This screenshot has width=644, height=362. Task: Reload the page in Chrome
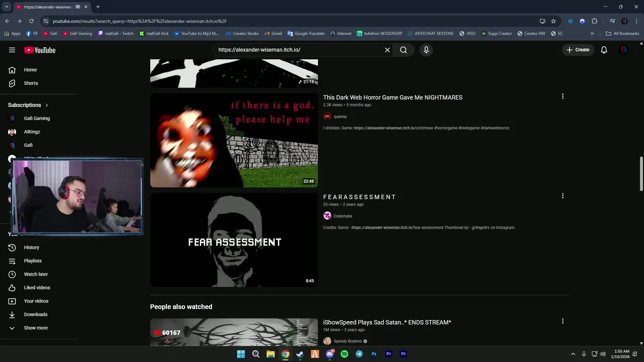(31, 21)
